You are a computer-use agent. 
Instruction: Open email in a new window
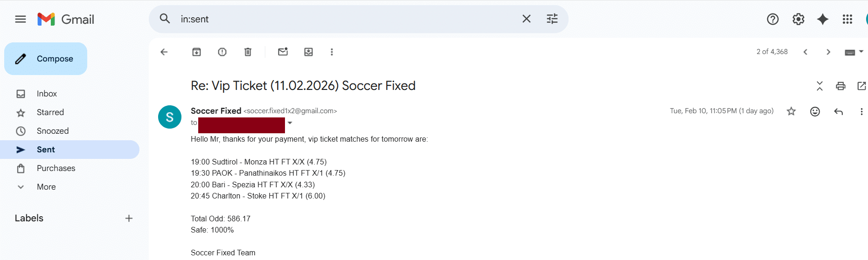pyautogui.click(x=861, y=86)
